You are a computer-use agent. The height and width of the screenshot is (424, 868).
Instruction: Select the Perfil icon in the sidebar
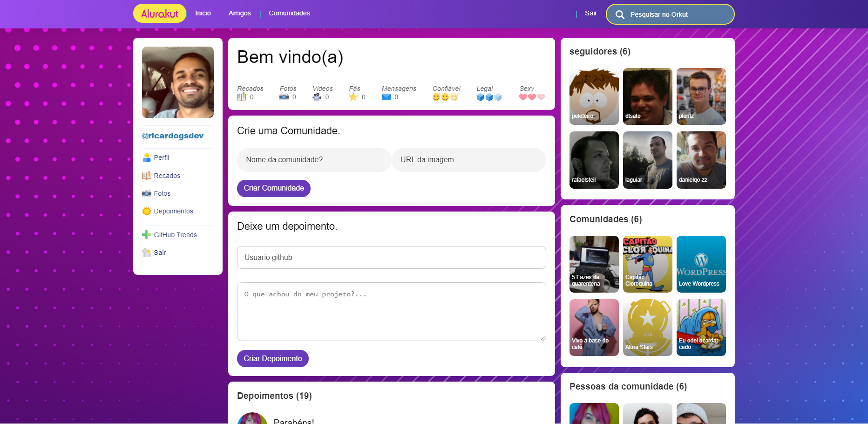point(147,157)
